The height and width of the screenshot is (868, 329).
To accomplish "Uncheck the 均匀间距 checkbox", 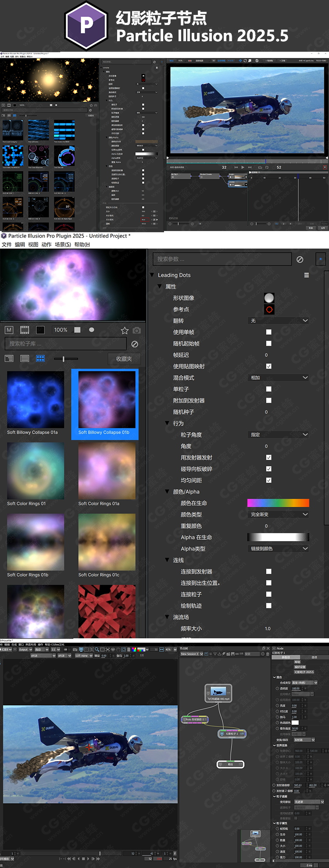I will [x=269, y=480].
